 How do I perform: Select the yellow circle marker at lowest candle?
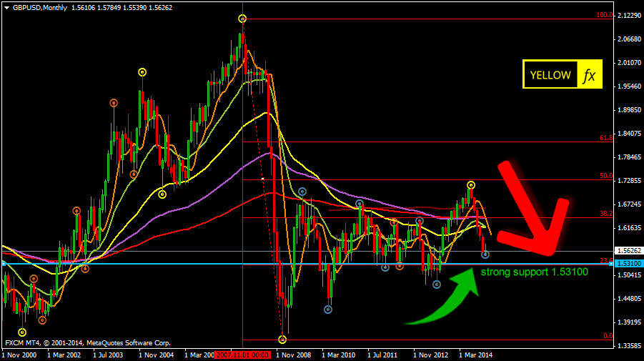(x=282, y=339)
